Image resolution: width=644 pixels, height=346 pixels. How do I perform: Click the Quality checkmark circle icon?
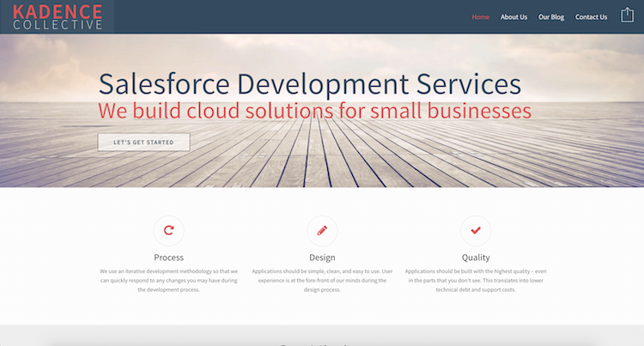point(476,231)
